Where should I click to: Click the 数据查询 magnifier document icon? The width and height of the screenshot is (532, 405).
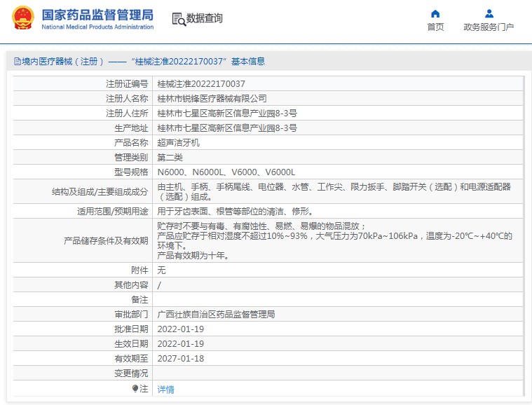[x=178, y=20]
